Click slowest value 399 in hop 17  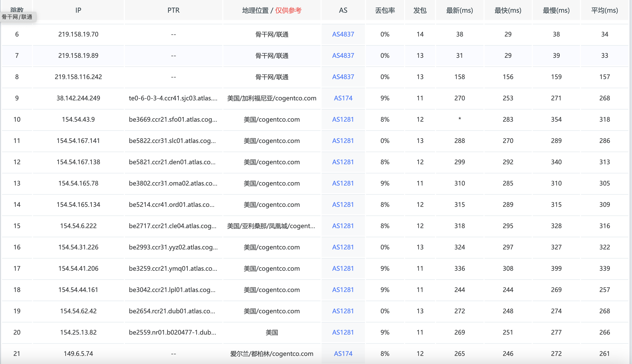[x=556, y=268]
